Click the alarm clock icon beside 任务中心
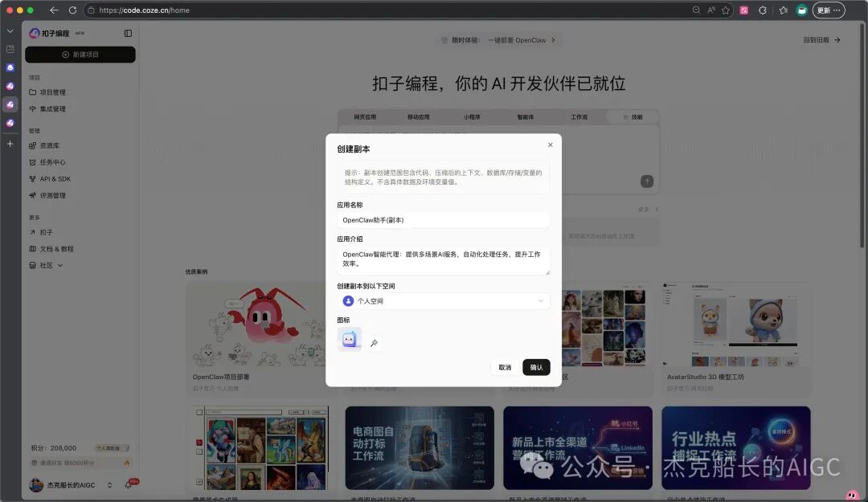Image resolution: width=868 pixels, height=502 pixels. click(x=33, y=162)
